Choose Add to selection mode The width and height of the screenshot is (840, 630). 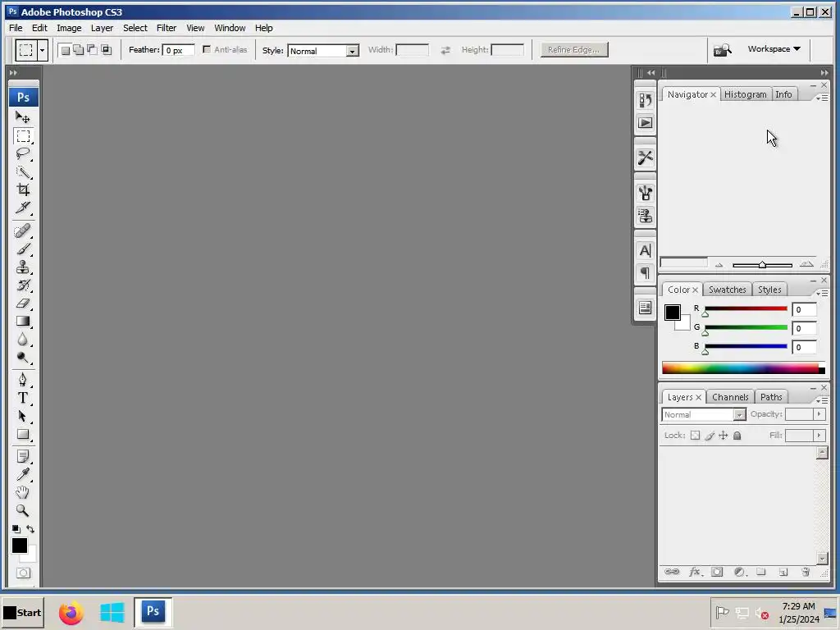coord(79,50)
